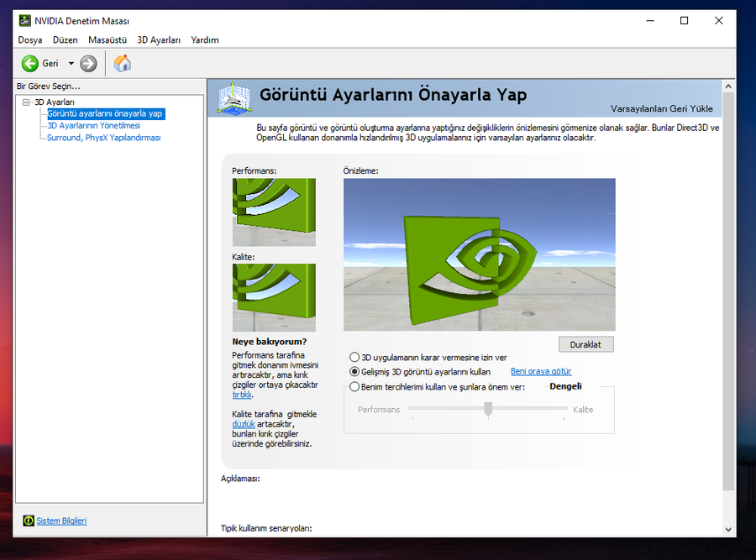Click the Sistem Bilgileri info icon
The image size is (756, 560).
click(29, 521)
